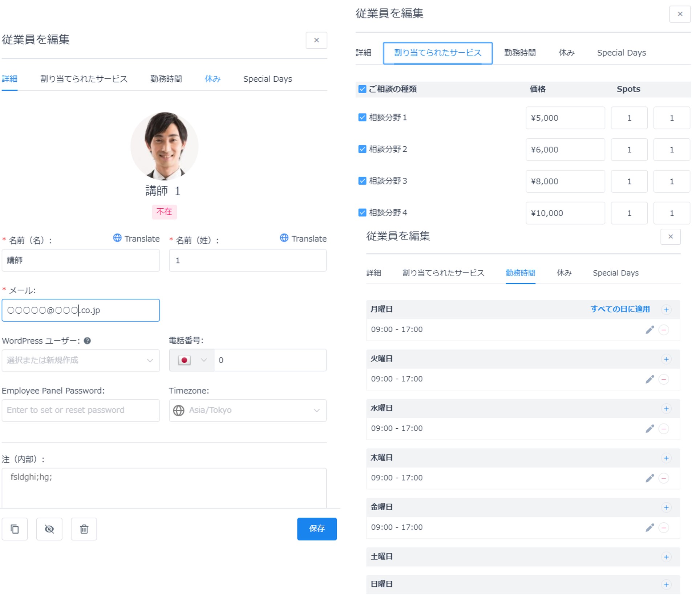The height and width of the screenshot is (600, 700).
Task: Click help icon beside WordPress ユーザー
Action: point(87,340)
